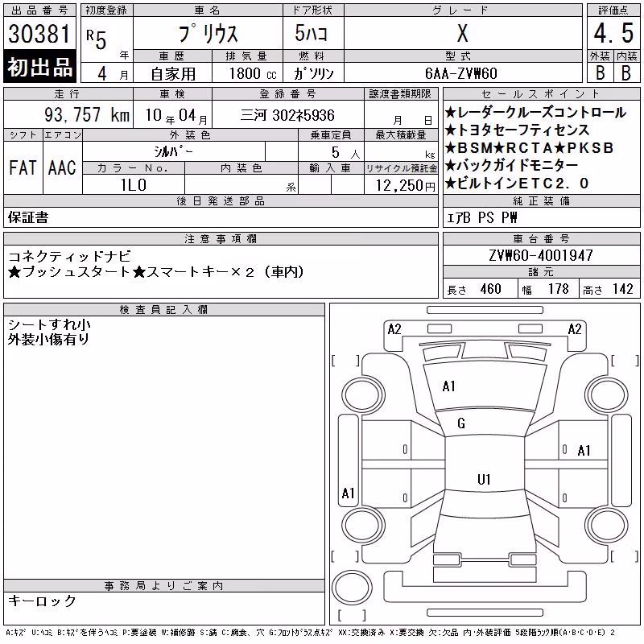The image size is (644, 644).
Task: Click the 4.5 evaluation score
Action: (613, 33)
